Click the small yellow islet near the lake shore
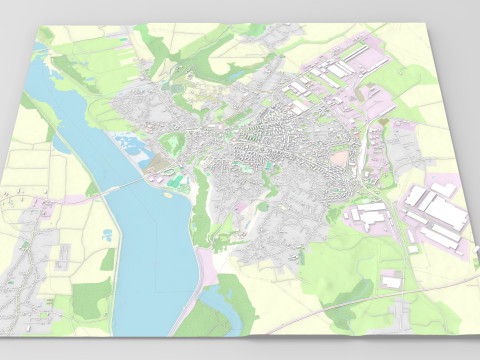This screenshot has height=360, width=480. coord(168,194)
